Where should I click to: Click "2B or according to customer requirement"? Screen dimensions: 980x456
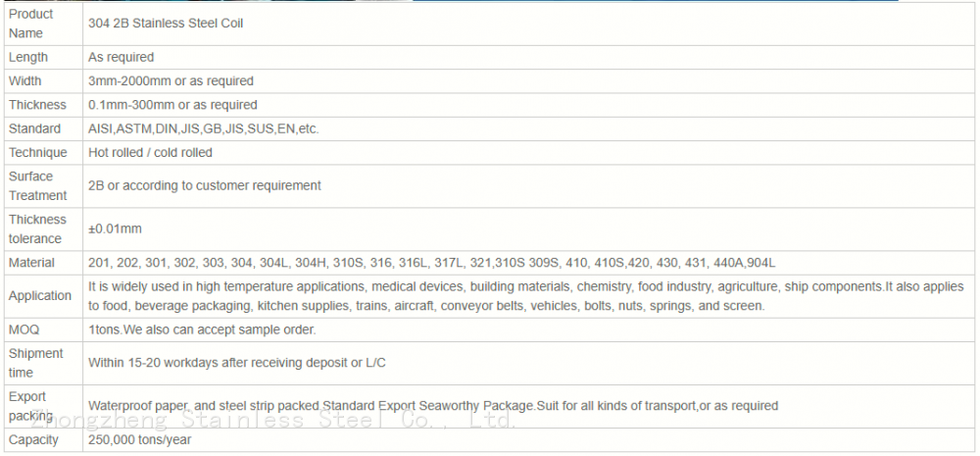coord(205,185)
